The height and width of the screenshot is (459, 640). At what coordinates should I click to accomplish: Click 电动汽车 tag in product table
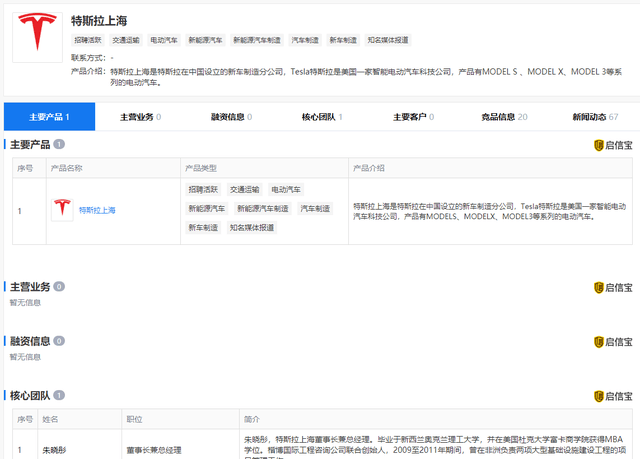coord(286,189)
